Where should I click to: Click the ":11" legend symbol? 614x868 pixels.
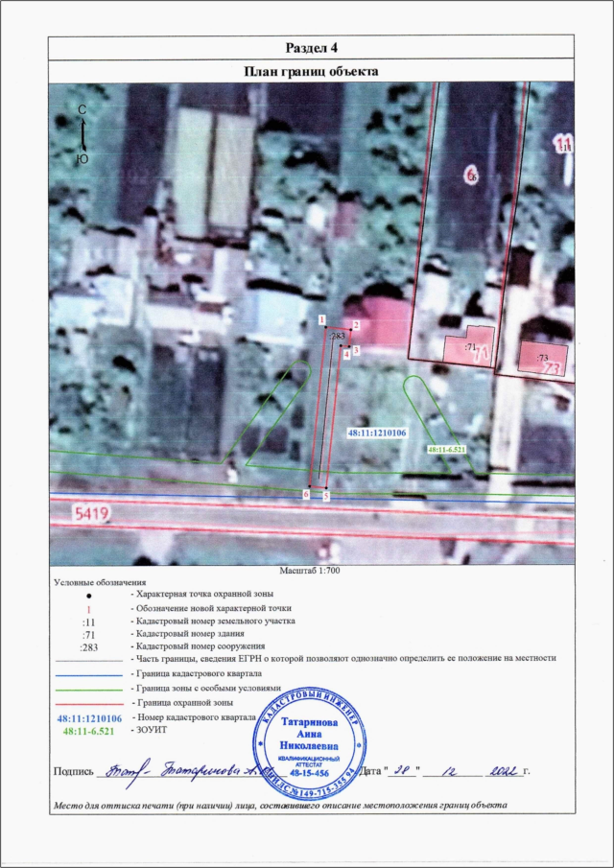click(88, 622)
